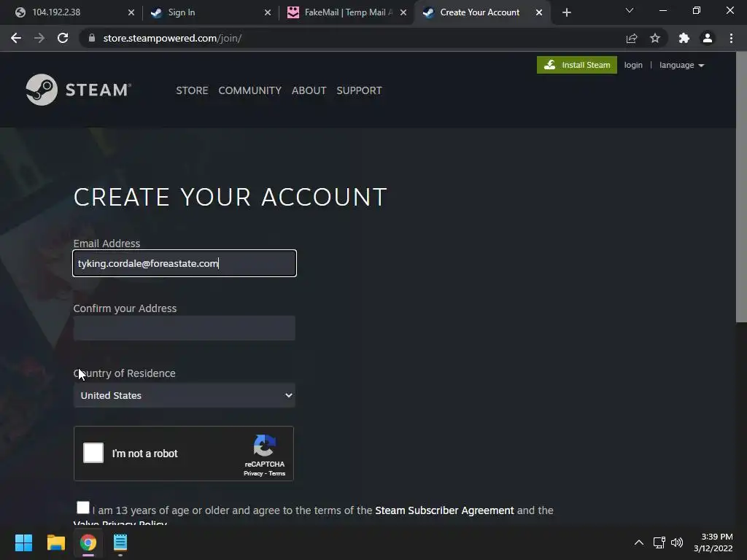Open the Chrome extensions puzzle icon
This screenshot has width=747, height=560.
(x=684, y=38)
